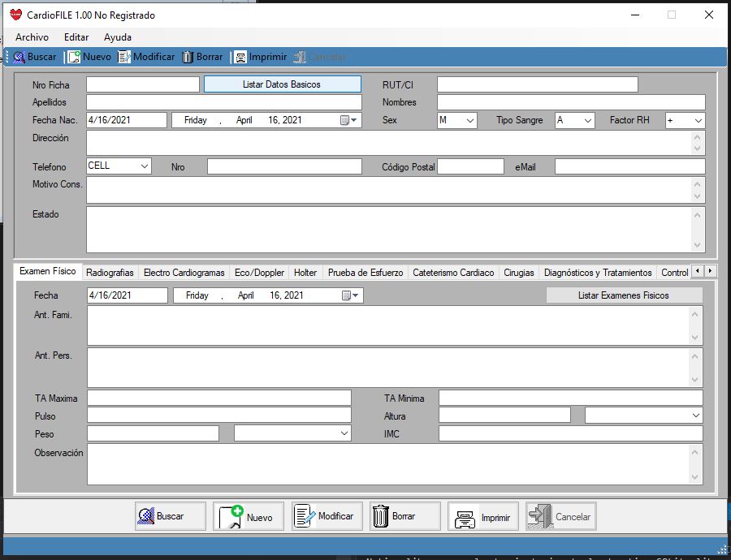Switch to the Control tab
This screenshot has width=731, height=560.
tap(674, 273)
